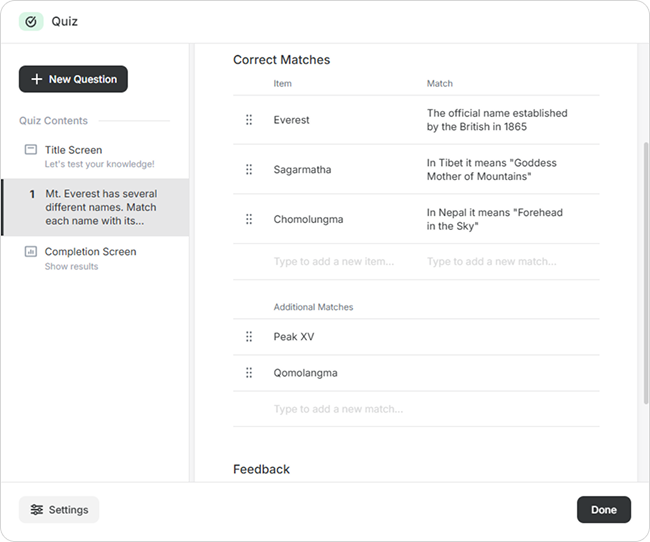The image size is (650, 542).
Task: Click Done to finish editing
Action: coord(603,510)
